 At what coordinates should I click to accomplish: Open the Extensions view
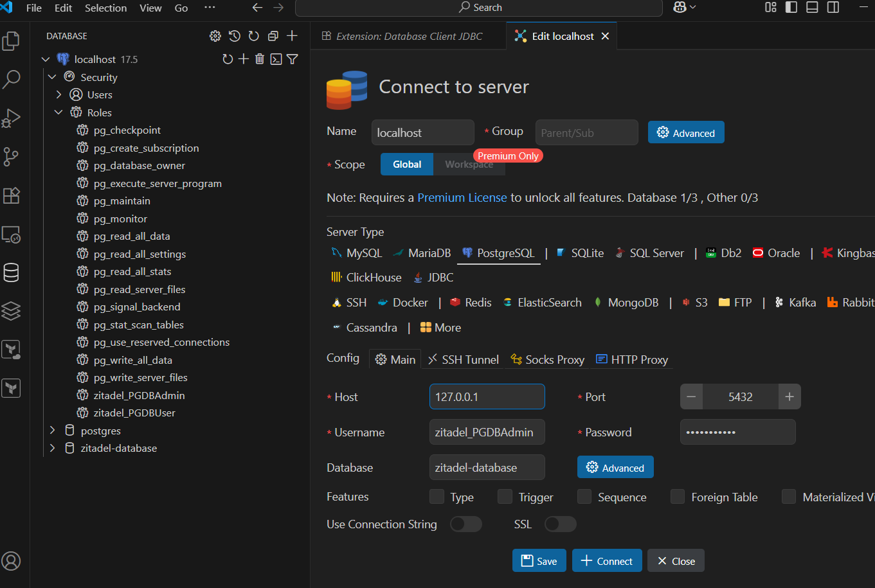(12, 195)
